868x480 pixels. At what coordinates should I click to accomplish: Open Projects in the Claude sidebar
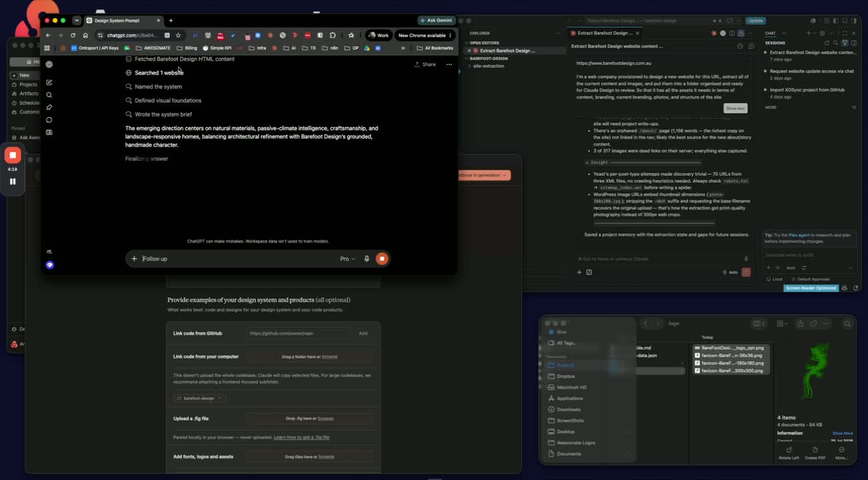coord(28,85)
